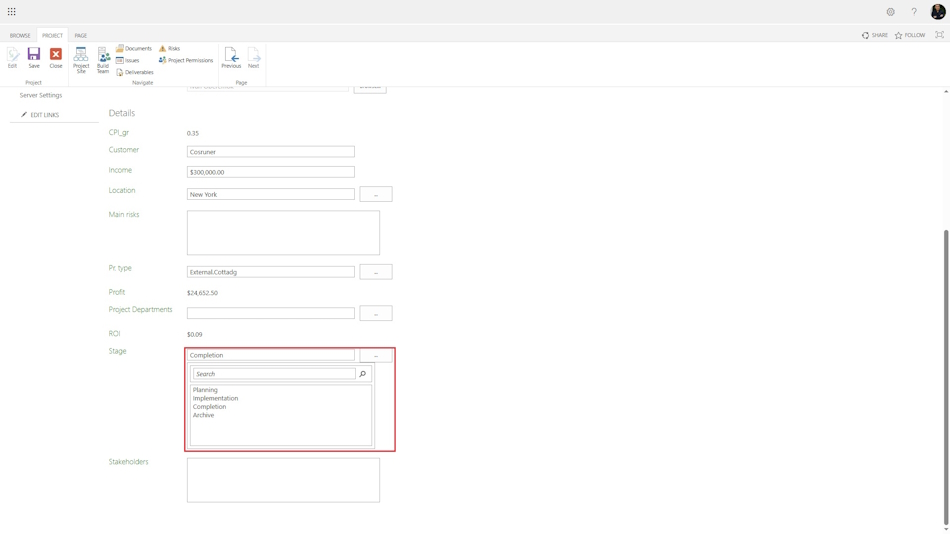This screenshot has height=534, width=950.
Task: Click the Stage search magnifier icon
Action: 362,374
